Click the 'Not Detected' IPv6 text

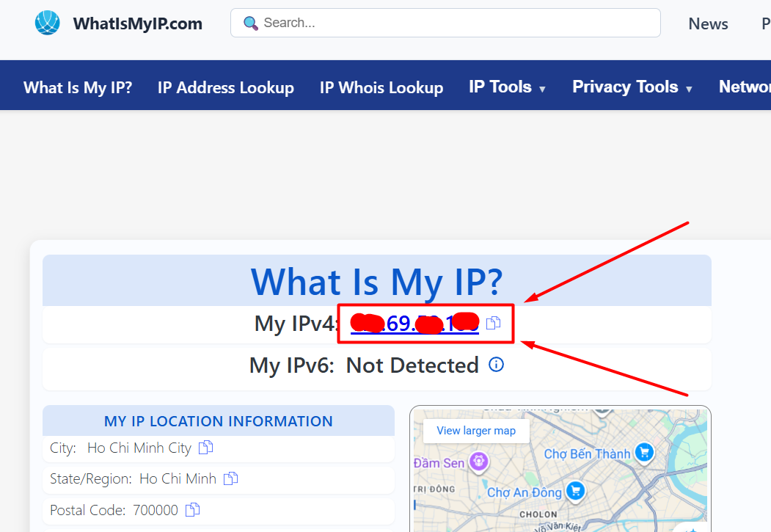(412, 365)
